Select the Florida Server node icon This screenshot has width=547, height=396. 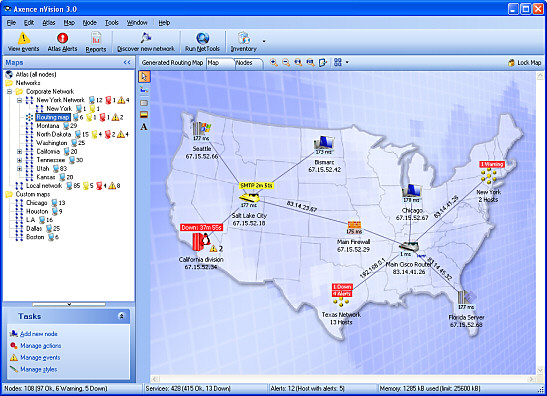point(466,297)
